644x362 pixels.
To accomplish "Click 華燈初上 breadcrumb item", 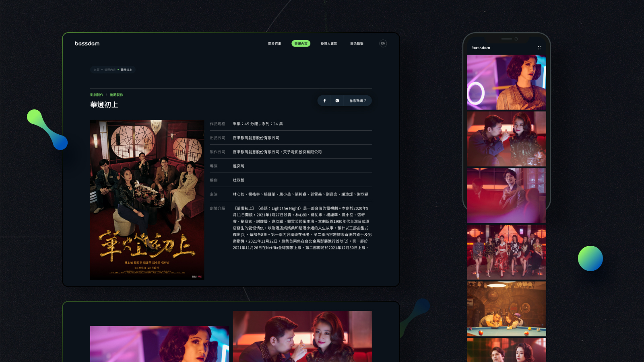I will coord(126,70).
